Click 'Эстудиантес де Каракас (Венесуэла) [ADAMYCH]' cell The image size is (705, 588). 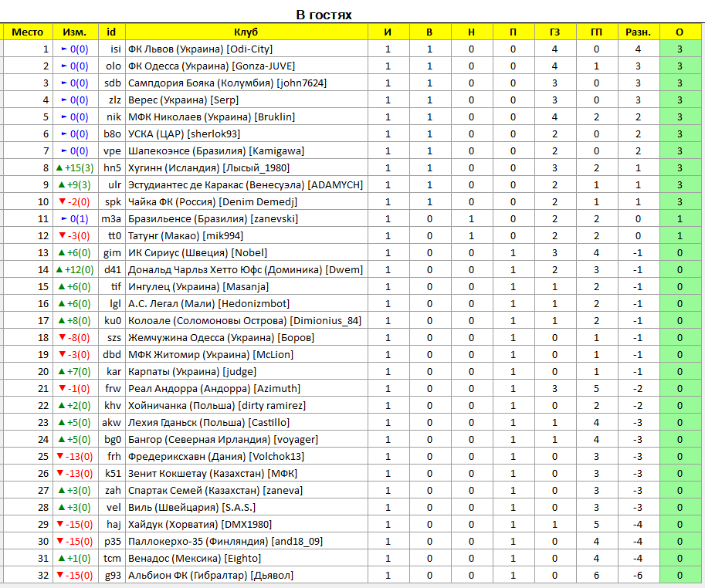point(246,185)
